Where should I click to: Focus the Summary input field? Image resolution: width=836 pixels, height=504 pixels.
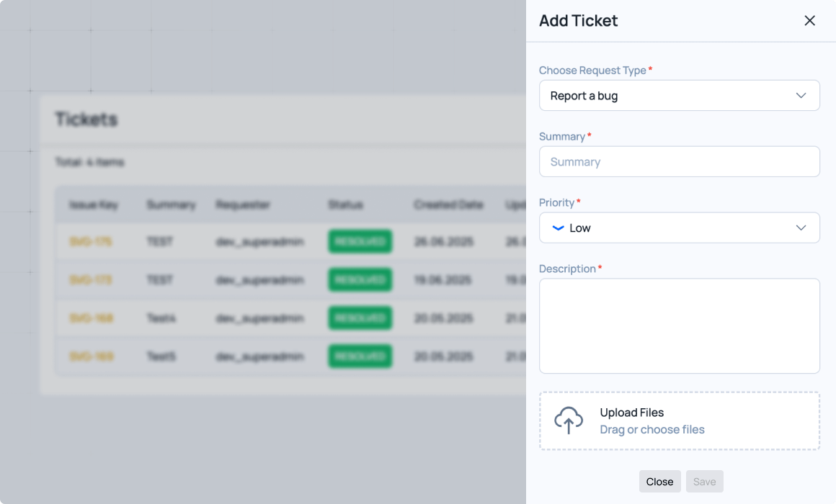click(679, 162)
